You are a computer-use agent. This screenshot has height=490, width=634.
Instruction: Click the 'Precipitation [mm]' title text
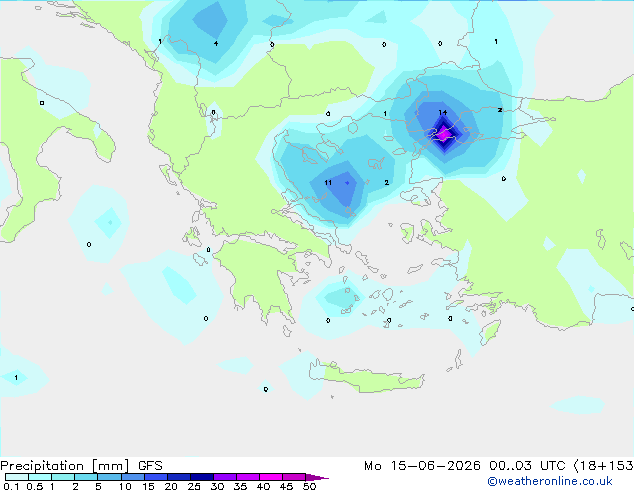point(65,466)
